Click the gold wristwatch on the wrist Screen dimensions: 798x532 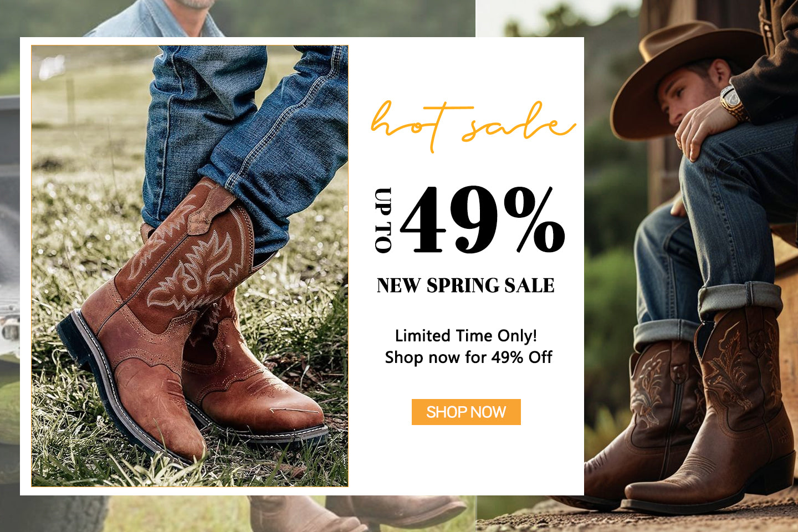pos(733,103)
